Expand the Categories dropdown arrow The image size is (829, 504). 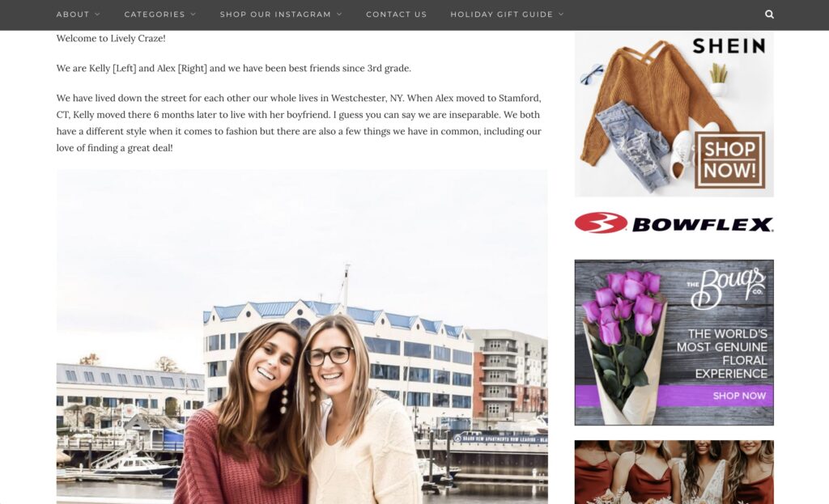(x=193, y=15)
